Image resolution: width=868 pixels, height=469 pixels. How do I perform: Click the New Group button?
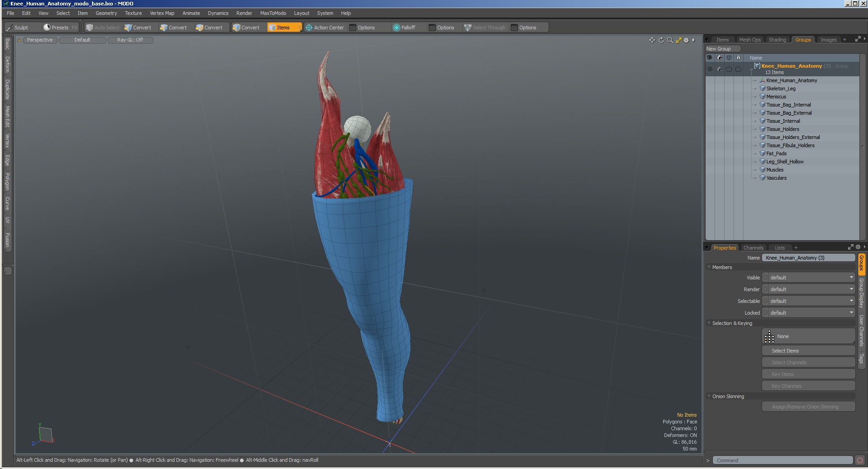(723, 49)
